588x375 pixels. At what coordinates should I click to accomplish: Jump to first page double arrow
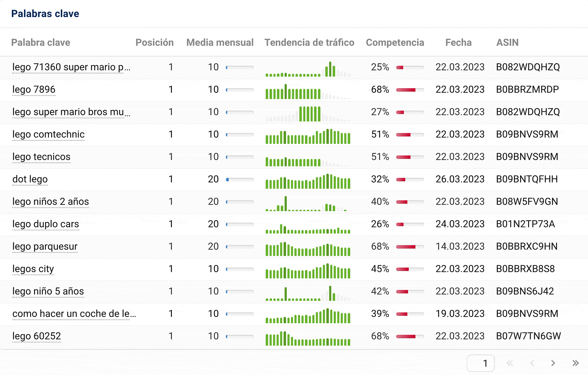tap(510, 363)
